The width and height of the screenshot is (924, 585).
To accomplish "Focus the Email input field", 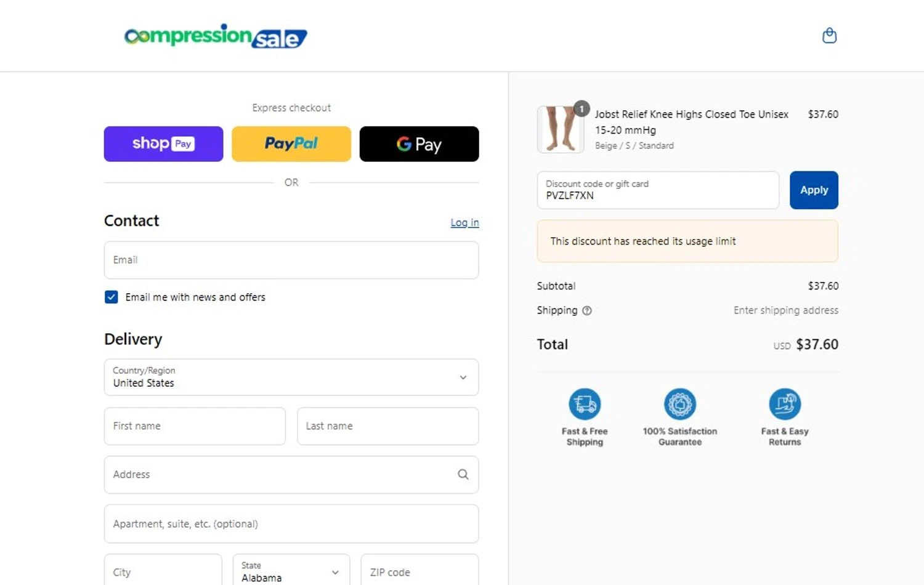I will click(291, 260).
